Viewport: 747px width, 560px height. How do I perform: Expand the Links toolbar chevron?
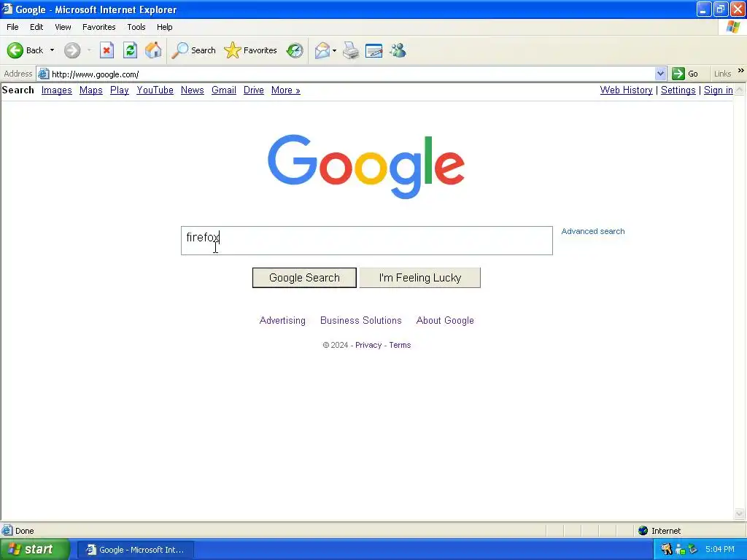point(741,71)
